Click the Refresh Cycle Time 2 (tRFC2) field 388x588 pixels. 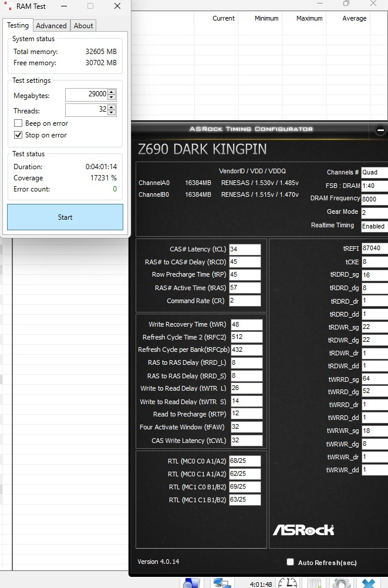point(247,337)
